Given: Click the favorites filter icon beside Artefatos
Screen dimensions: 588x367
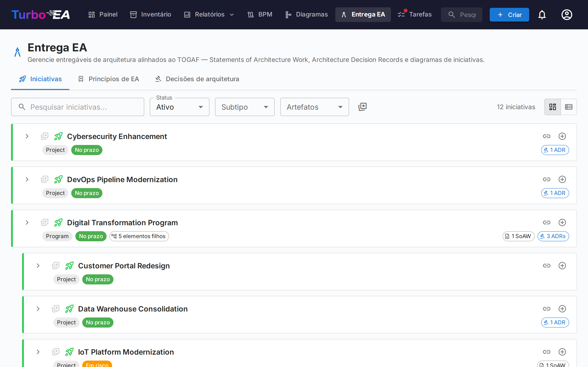Looking at the screenshot, I should click(362, 107).
